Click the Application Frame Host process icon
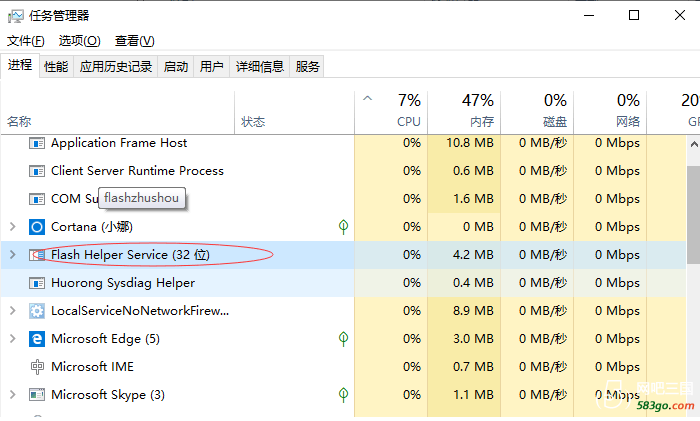Viewport: 700px width, 421px height. tap(37, 143)
